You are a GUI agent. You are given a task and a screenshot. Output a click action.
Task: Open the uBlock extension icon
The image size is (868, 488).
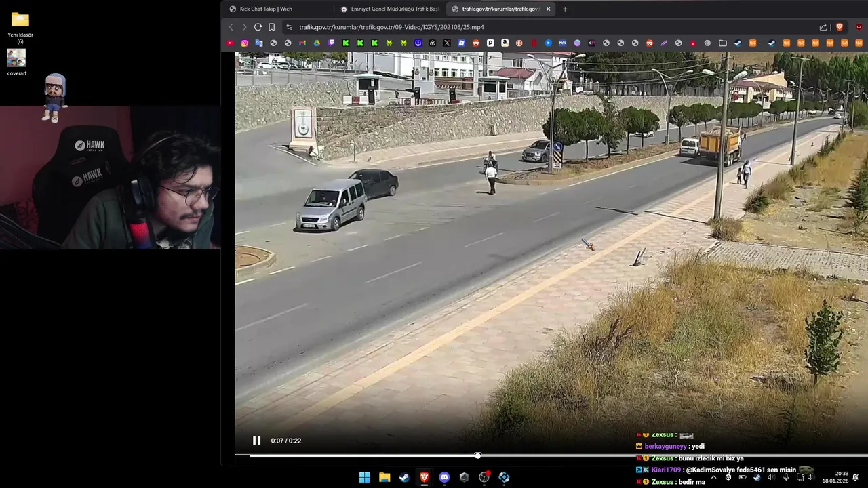[x=859, y=27]
